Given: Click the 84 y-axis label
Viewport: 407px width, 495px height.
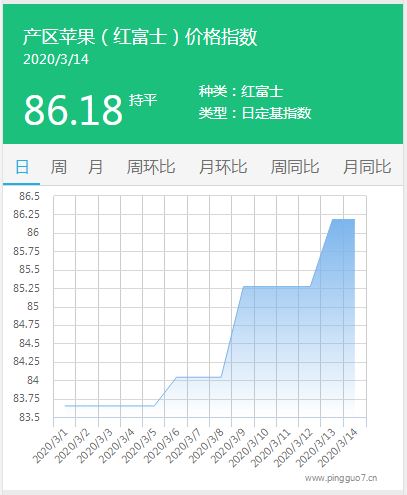Looking at the screenshot, I should 33,380.
